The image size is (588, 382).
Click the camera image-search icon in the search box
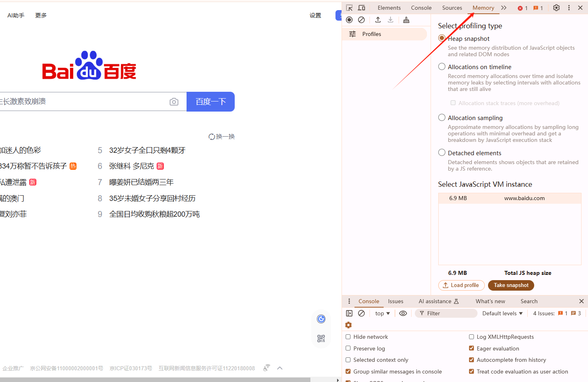pos(174,102)
